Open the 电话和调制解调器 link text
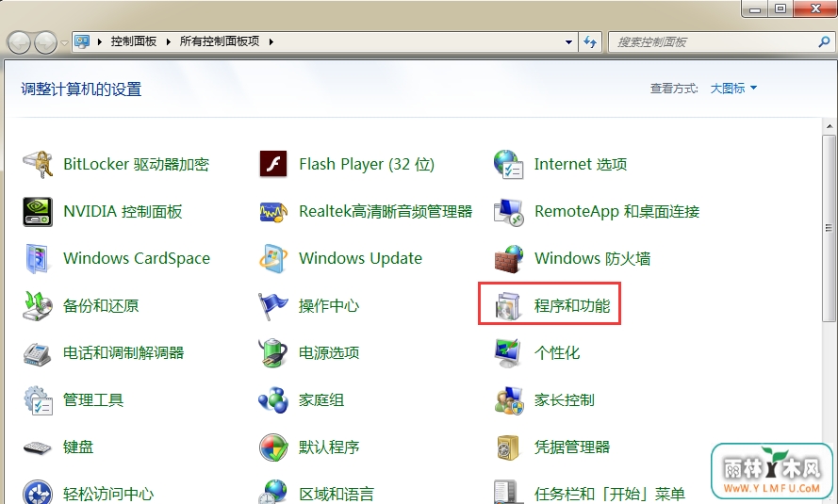 [123, 353]
